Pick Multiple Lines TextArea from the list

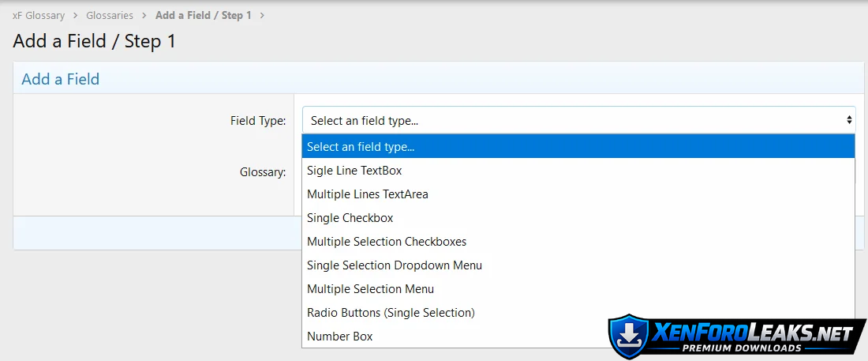tap(367, 194)
